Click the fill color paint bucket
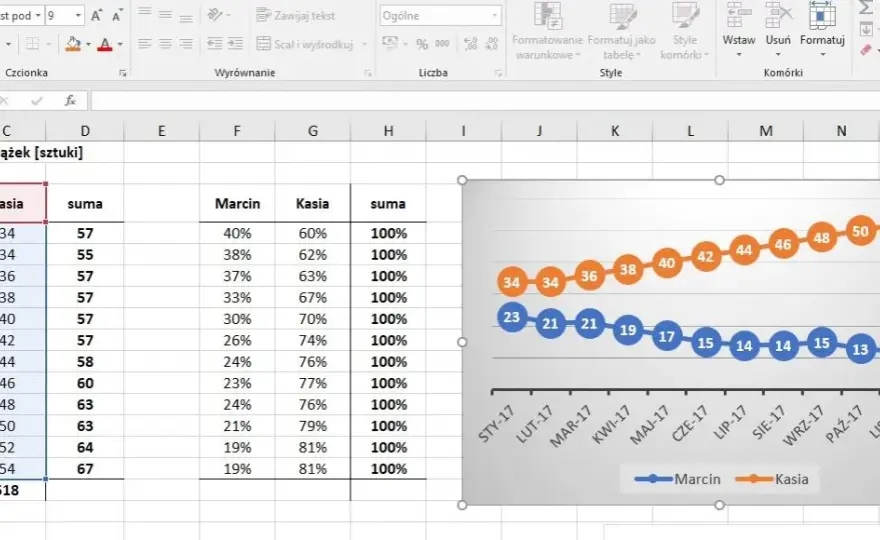 coord(73,44)
